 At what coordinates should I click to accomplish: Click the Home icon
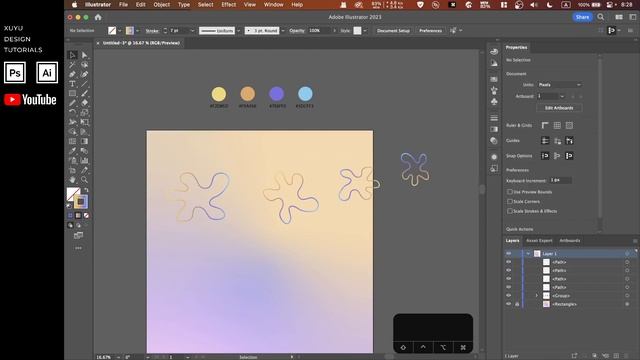click(98, 17)
